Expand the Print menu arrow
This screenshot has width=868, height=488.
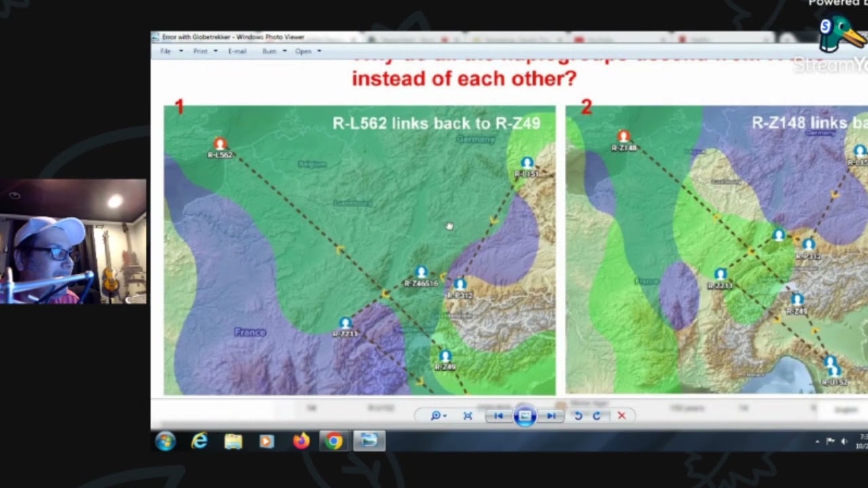coord(216,52)
